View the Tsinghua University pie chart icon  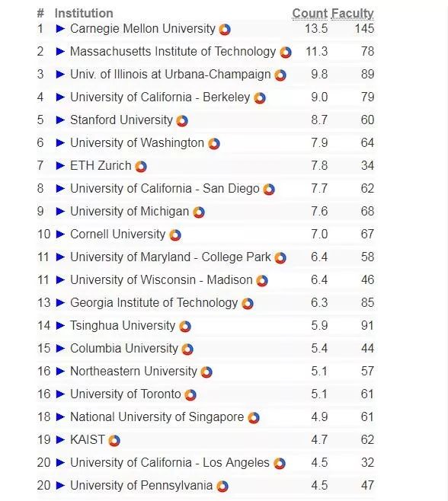click(185, 327)
